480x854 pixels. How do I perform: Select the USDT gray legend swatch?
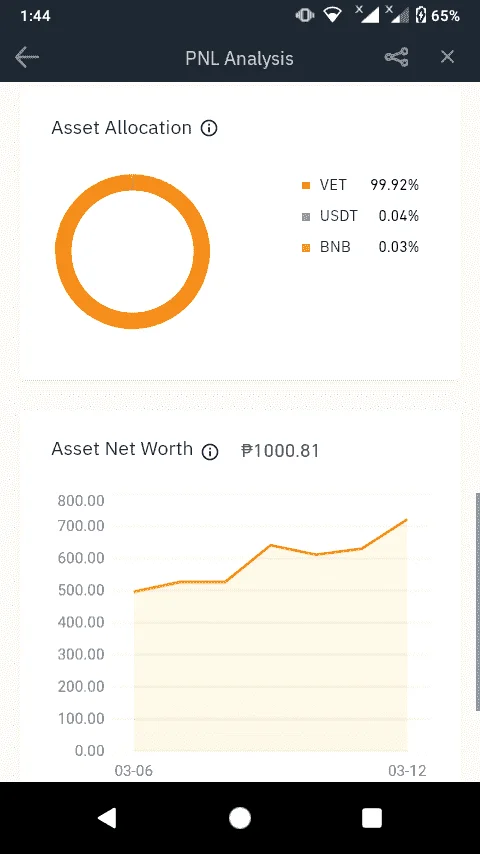pos(306,217)
